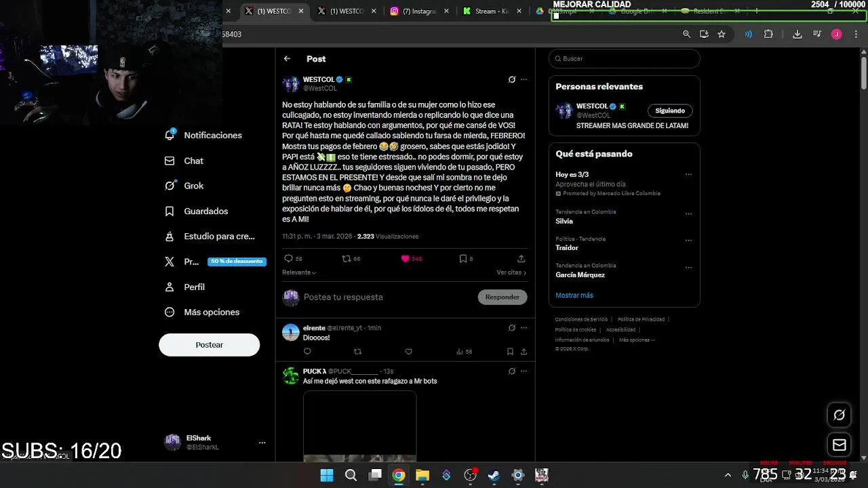Click the Premium X icon in sidebar
Screen dimensions: 868x488
(170, 262)
